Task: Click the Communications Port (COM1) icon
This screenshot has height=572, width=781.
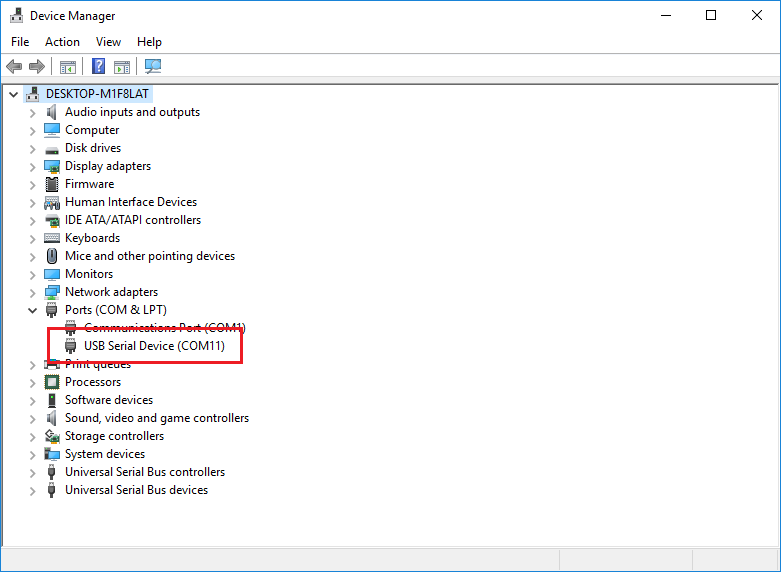Action: (71, 328)
